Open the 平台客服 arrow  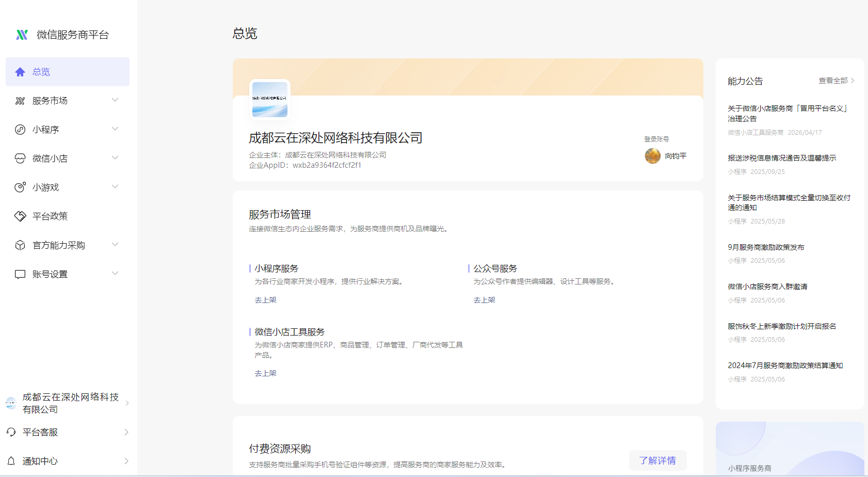pyautogui.click(x=126, y=432)
